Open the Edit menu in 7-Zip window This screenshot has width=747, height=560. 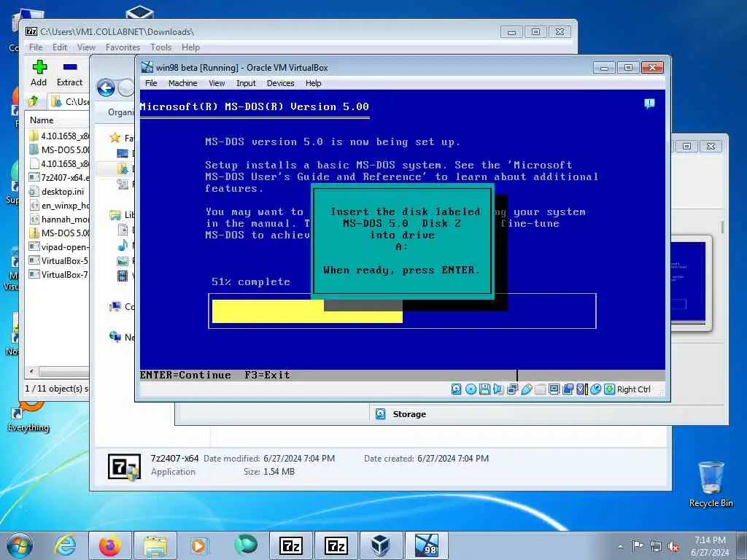[60, 47]
